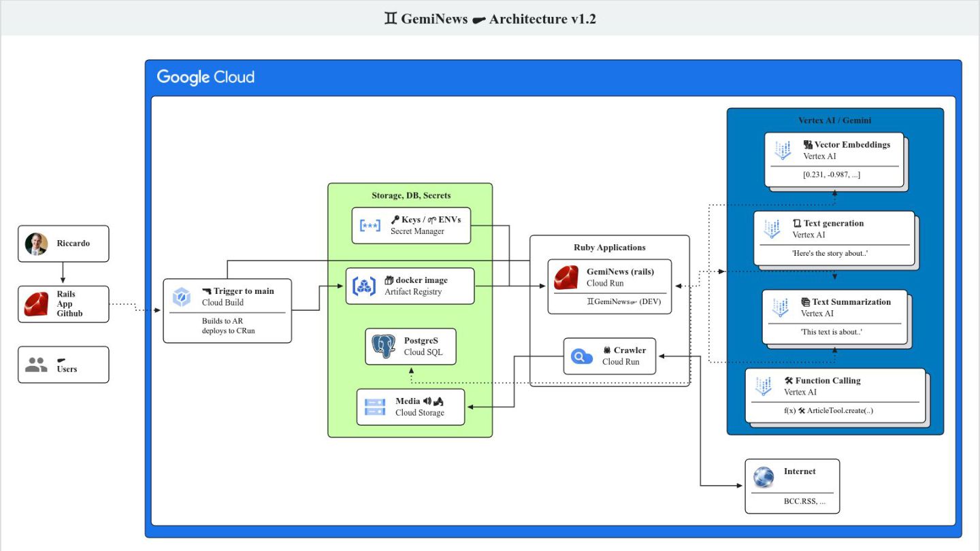The height and width of the screenshot is (551, 980).
Task: Click the PostgreSQL elephant icon
Action: [x=385, y=346]
